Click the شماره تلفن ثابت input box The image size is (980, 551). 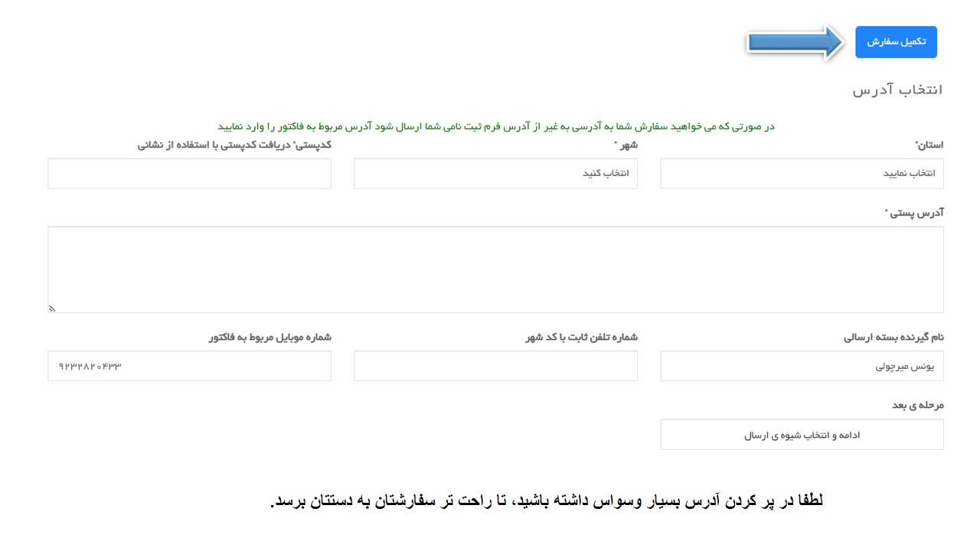click(495, 366)
